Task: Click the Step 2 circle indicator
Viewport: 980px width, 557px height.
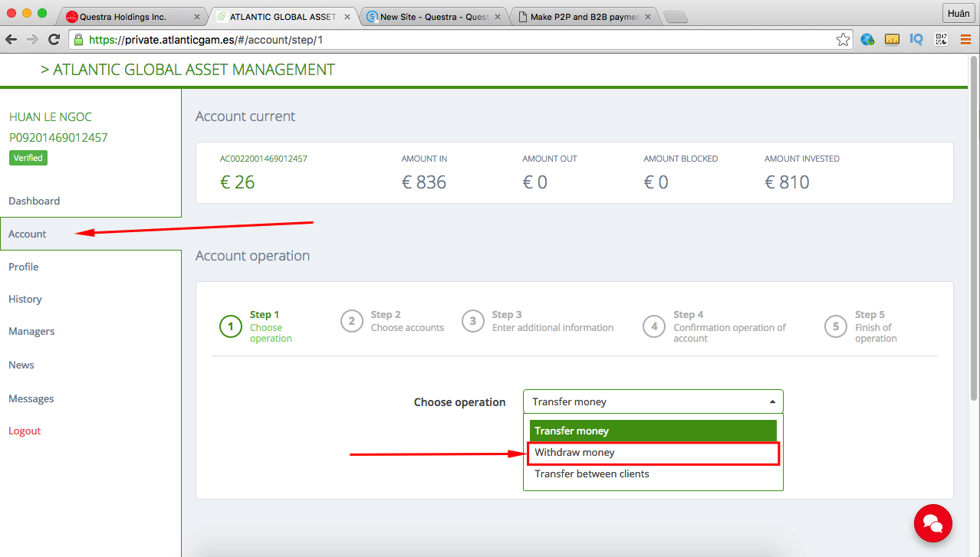Action: click(352, 321)
